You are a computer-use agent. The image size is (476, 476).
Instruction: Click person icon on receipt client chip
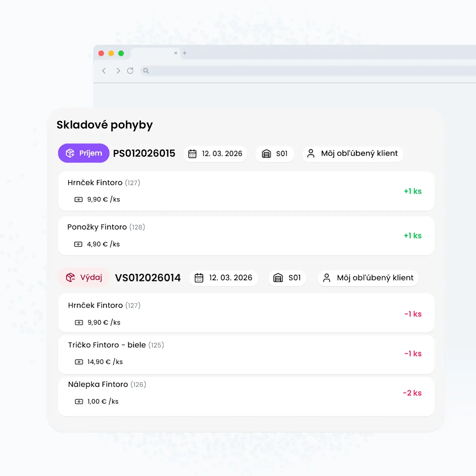coord(311,154)
